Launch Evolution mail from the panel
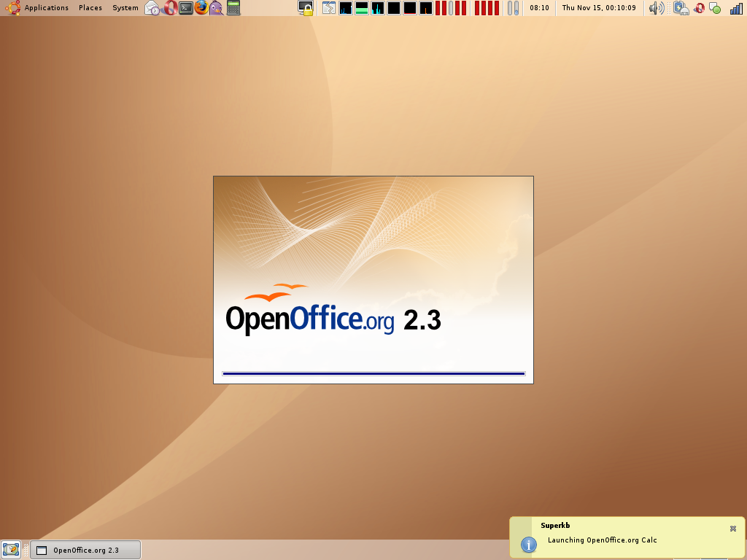Image resolution: width=747 pixels, height=560 pixels. click(152, 8)
